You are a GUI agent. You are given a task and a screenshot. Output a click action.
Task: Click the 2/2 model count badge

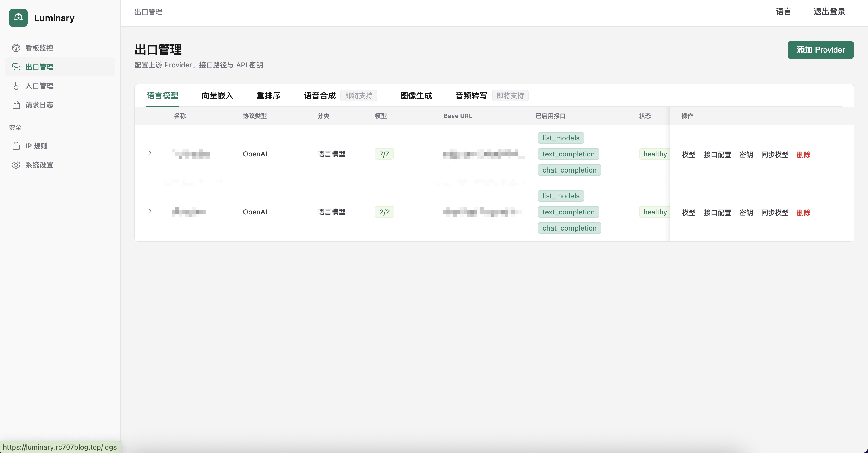pos(384,212)
